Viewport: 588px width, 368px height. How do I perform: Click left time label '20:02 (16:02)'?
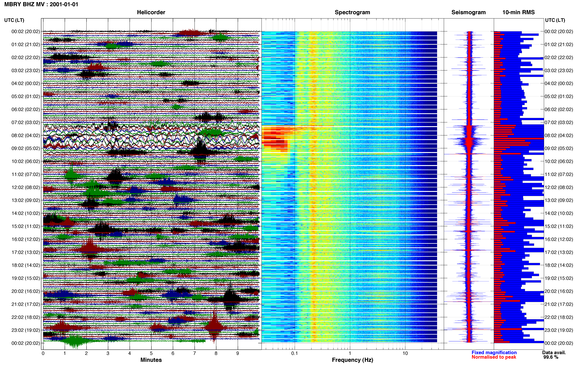26,291
